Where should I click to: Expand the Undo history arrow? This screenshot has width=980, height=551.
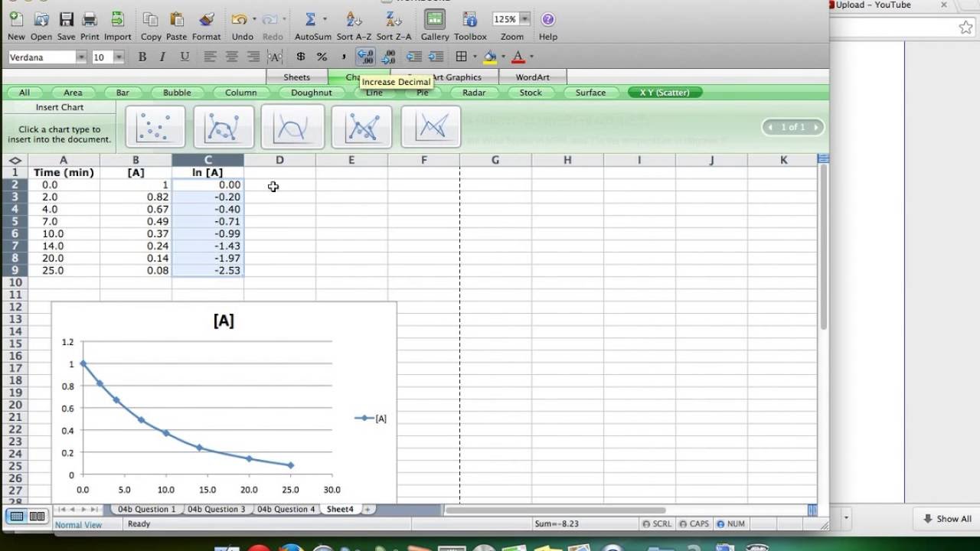pos(253,20)
